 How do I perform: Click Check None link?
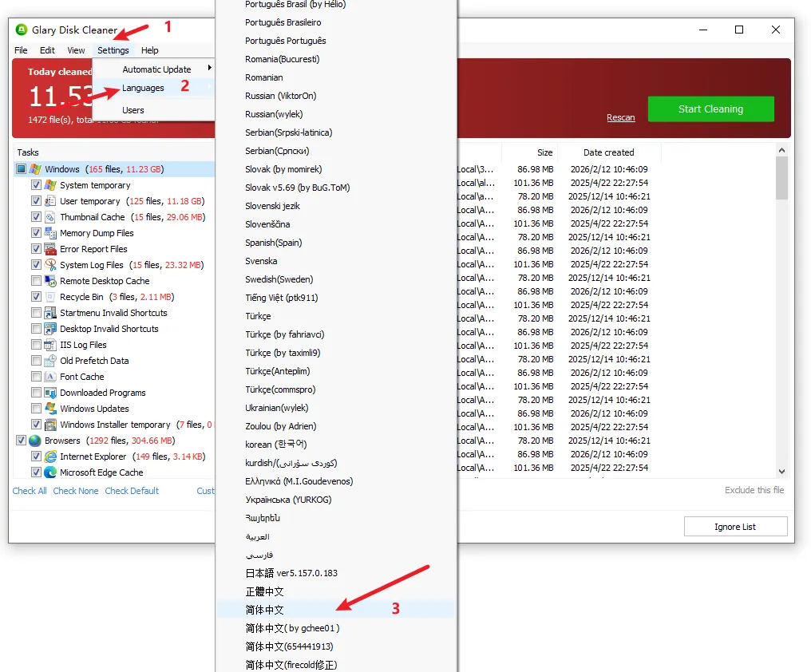pyautogui.click(x=76, y=491)
